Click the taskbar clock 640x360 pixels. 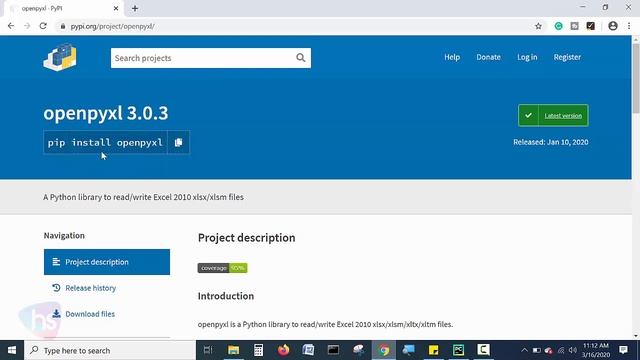tap(596, 350)
